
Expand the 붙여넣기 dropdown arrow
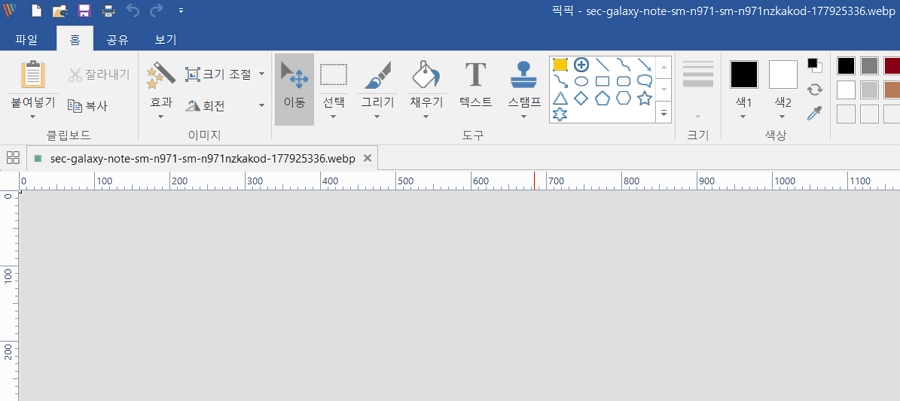(x=33, y=116)
